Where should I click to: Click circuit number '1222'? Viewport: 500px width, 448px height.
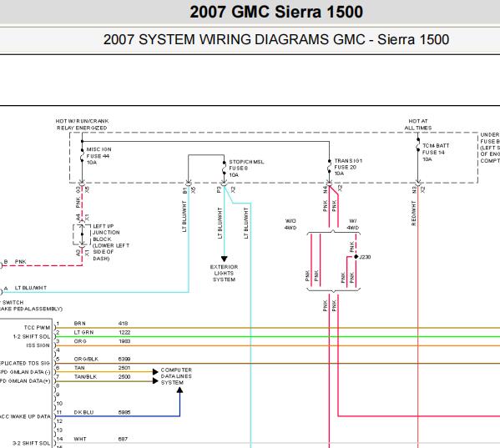tap(124, 332)
